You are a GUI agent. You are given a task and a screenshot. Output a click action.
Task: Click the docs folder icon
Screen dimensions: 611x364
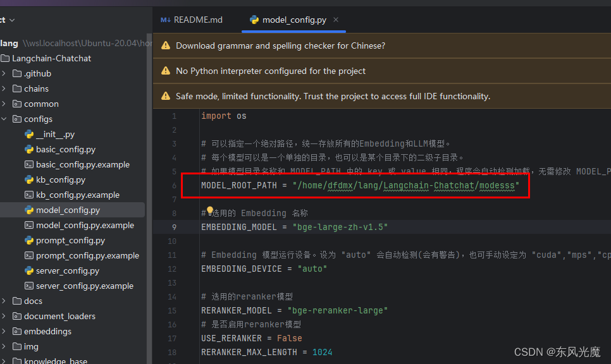pos(17,301)
